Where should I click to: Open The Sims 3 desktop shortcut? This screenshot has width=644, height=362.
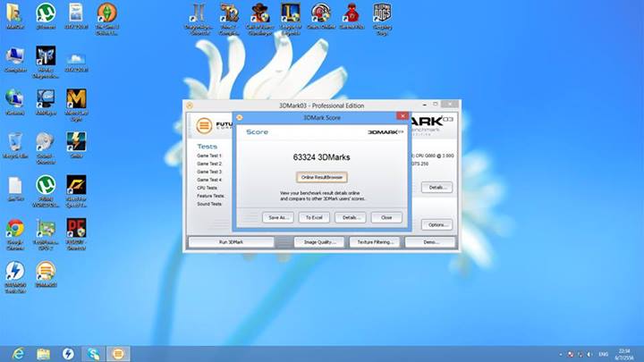(x=106, y=19)
